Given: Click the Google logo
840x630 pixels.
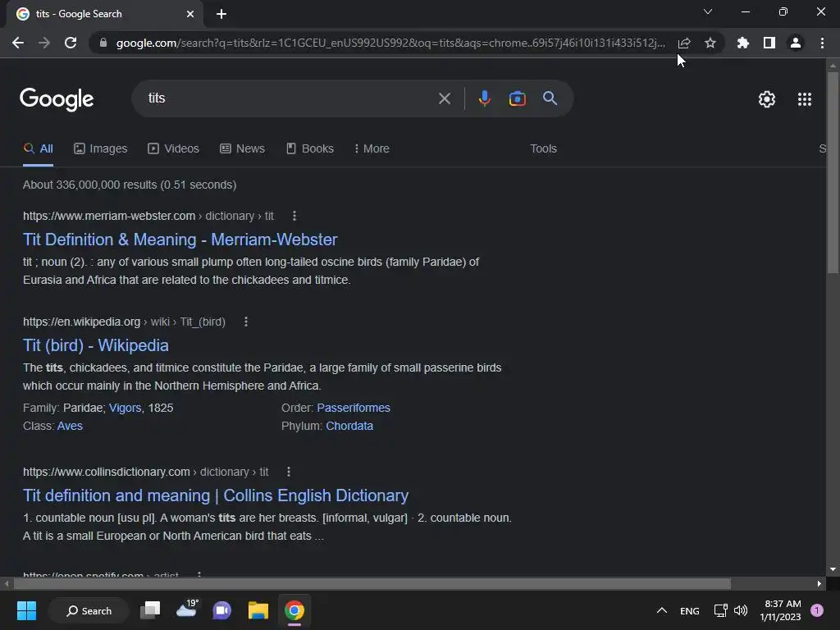Looking at the screenshot, I should point(57,99).
